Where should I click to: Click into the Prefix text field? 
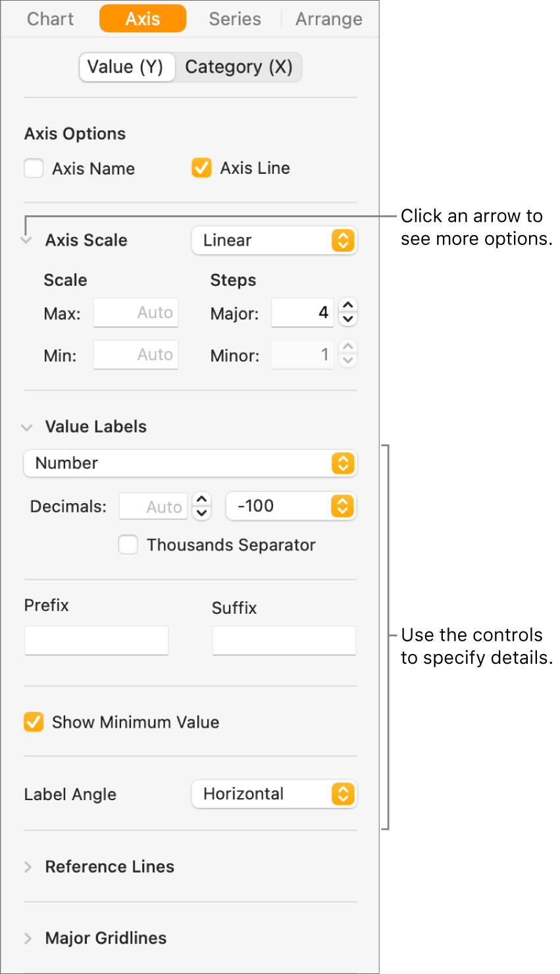click(x=96, y=640)
